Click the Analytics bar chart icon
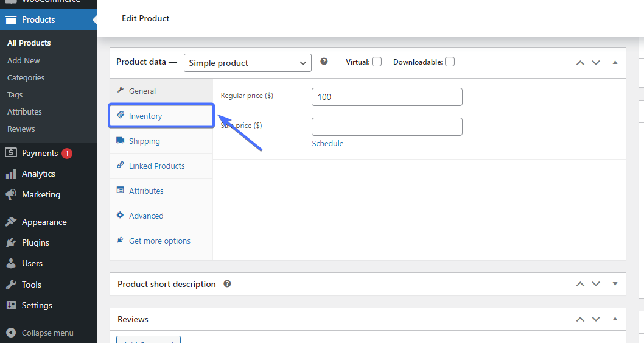This screenshot has height=343, width=644. pos(11,174)
